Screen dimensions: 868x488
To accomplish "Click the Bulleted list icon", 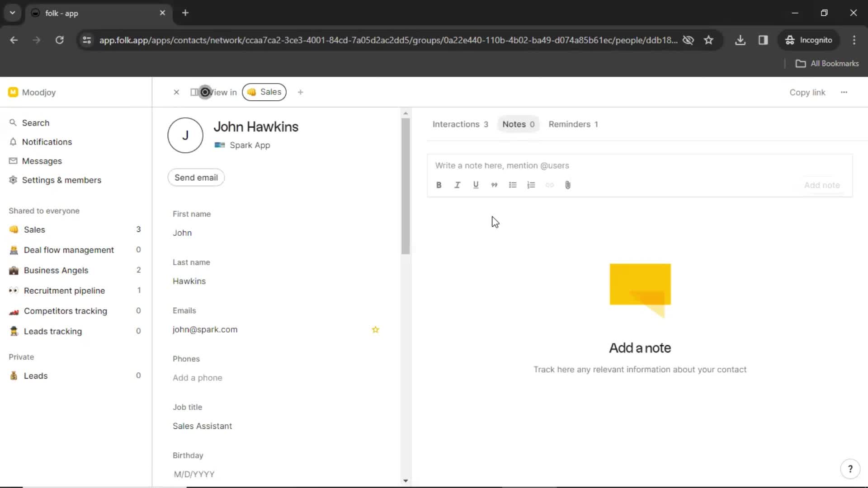I will pos(513,185).
